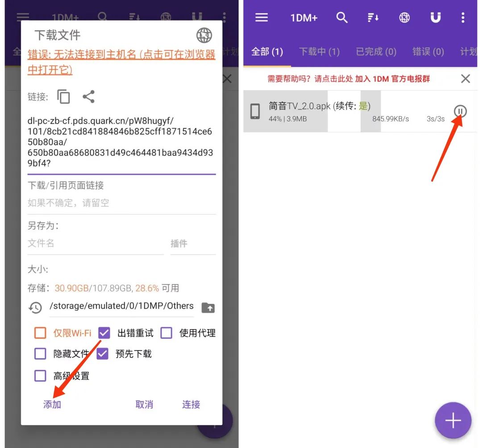The image size is (482, 448).
Task: Enable the 使用代理 checkbox
Action: click(166, 332)
